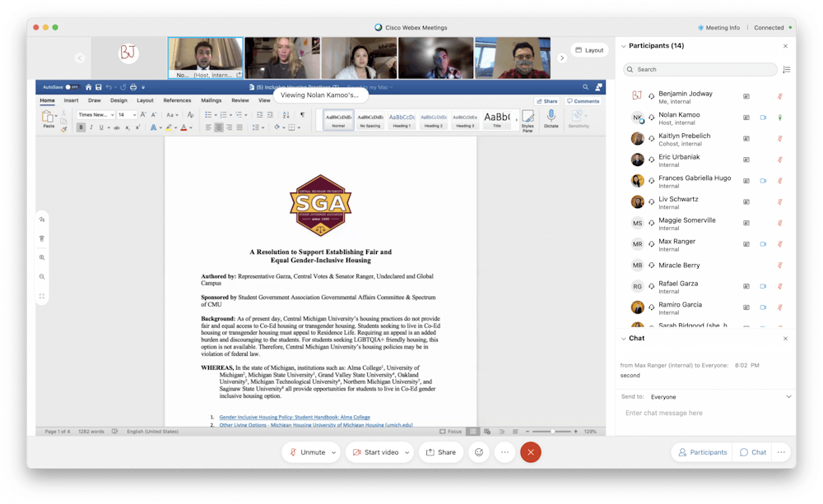Adjust the Word zoom slider
The image size is (823, 504).
pyautogui.click(x=553, y=432)
